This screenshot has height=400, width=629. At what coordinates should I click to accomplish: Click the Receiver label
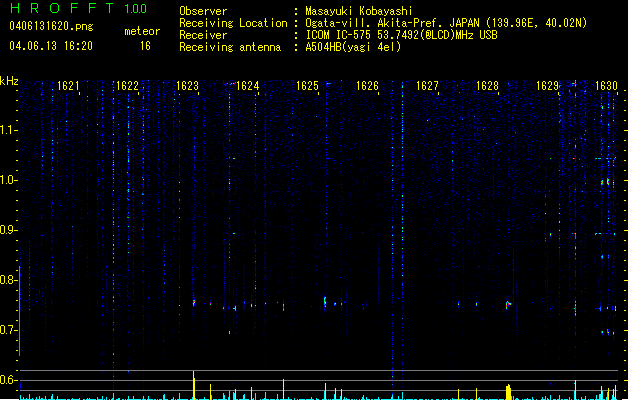point(203,35)
